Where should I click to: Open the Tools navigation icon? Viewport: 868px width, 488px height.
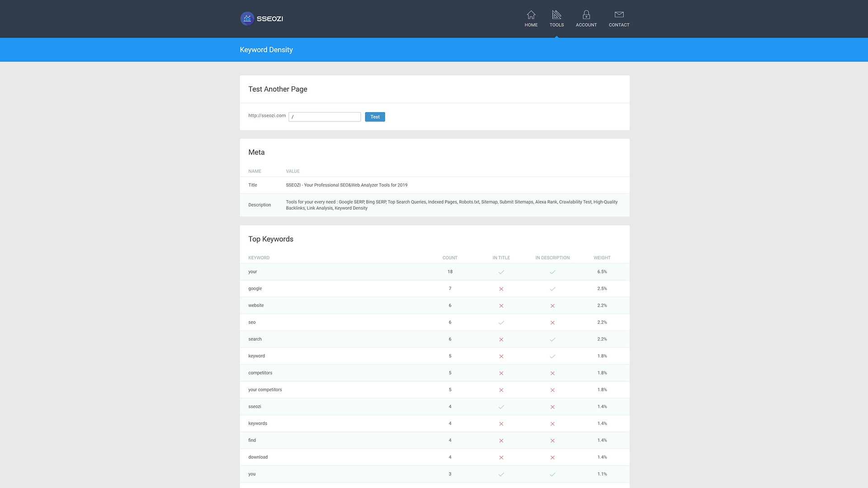point(557,14)
